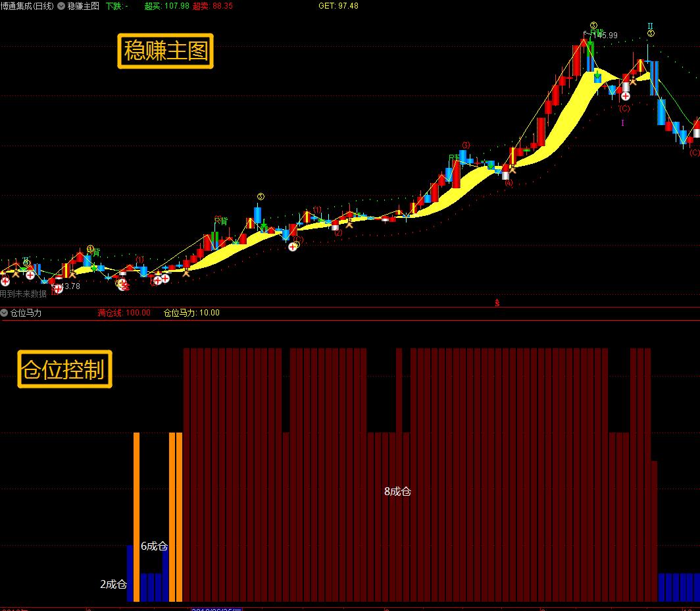This screenshot has height=611, width=700.
Task: Click the 8成仓 annotation on the bars
Action: [x=397, y=491]
